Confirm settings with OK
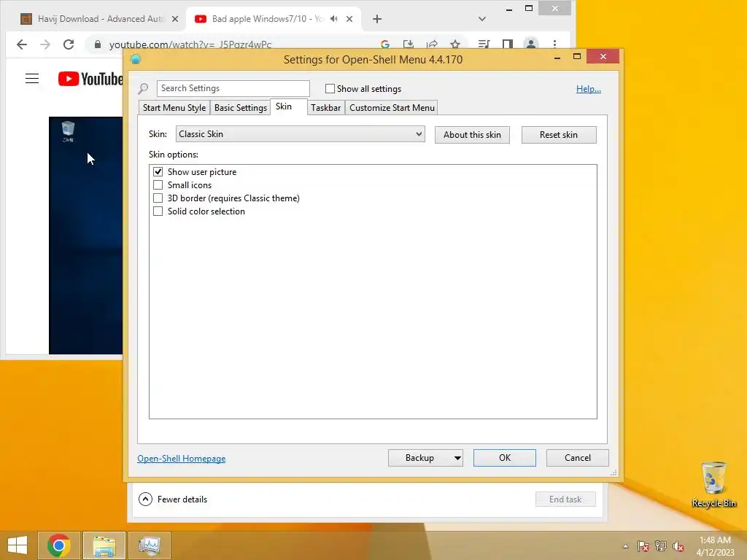Viewport: 747px width, 560px height. click(505, 458)
